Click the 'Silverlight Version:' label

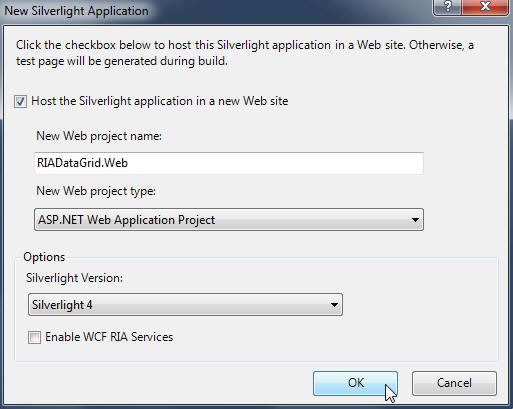click(75, 278)
